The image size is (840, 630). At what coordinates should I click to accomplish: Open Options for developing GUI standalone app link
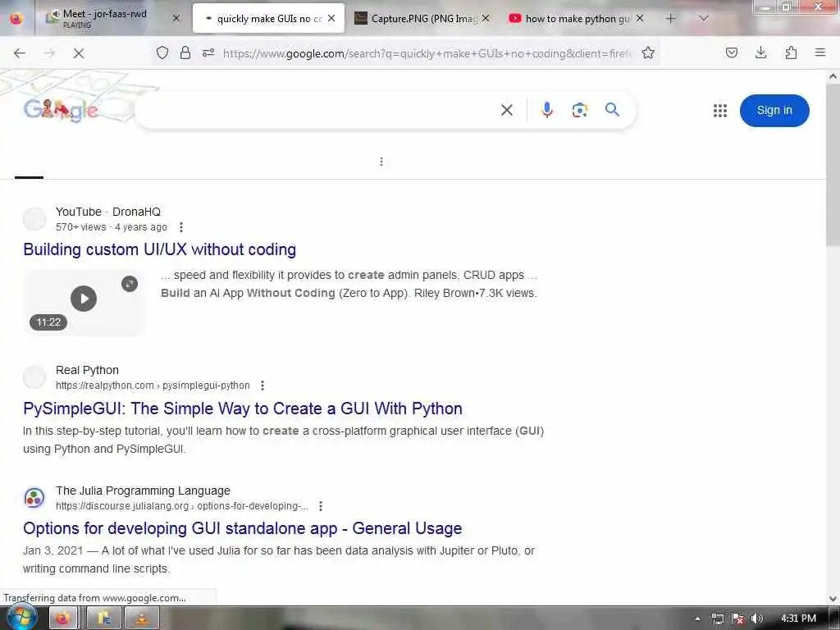click(242, 529)
